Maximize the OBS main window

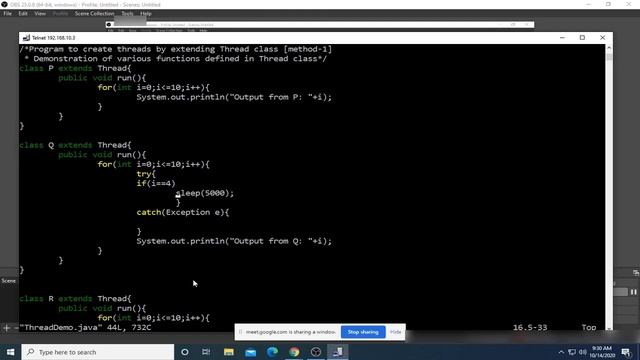click(x=608, y=4)
